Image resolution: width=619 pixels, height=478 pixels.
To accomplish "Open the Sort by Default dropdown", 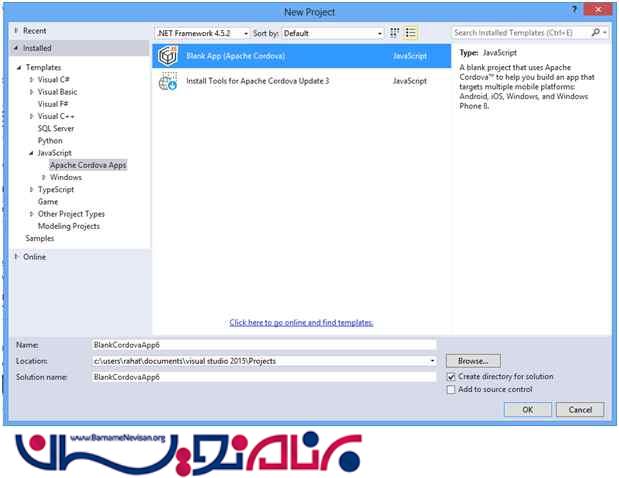I will click(x=332, y=33).
